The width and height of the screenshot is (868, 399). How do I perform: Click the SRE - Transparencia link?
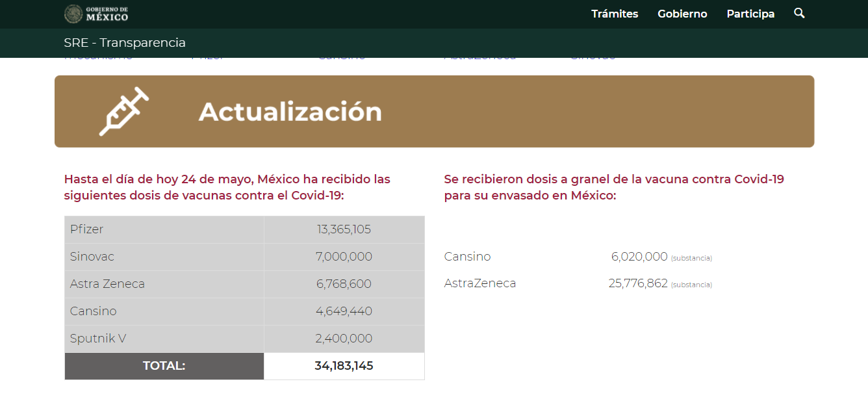125,43
